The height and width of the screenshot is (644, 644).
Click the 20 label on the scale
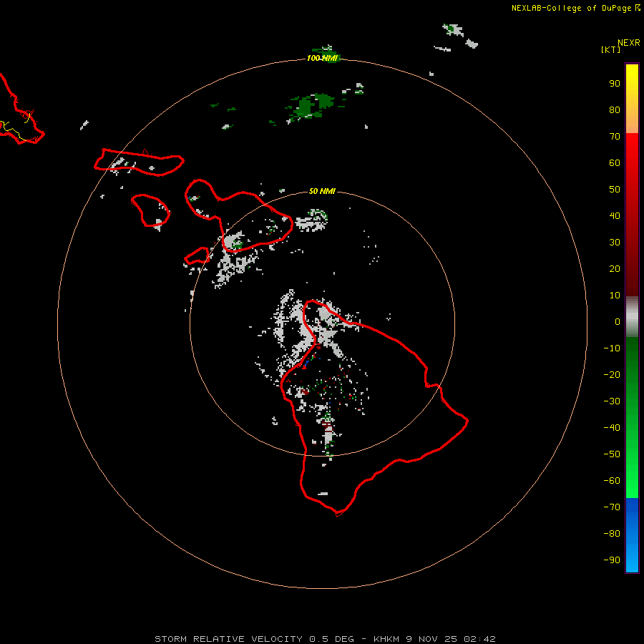[615, 268]
